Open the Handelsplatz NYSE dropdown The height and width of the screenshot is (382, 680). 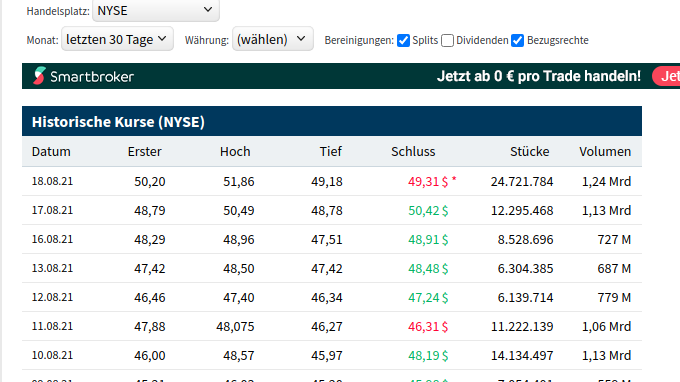pyautogui.click(x=156, y=10)
